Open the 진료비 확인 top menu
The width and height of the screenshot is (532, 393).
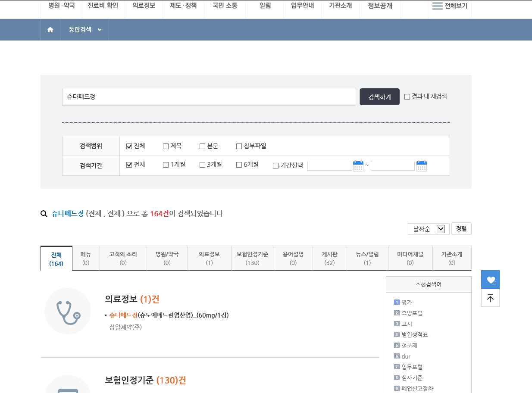click(x=103, y=6)
